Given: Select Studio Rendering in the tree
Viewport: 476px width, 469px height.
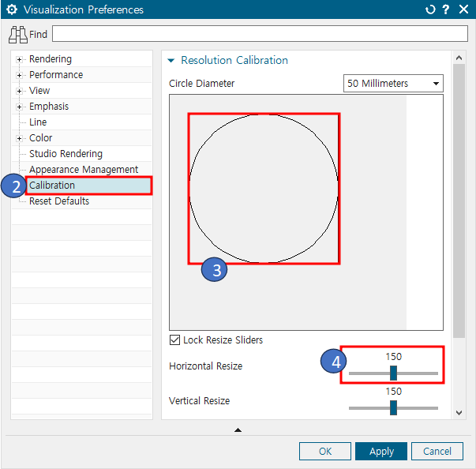Looking at the screenshot, I should click(x=66, y=154).
